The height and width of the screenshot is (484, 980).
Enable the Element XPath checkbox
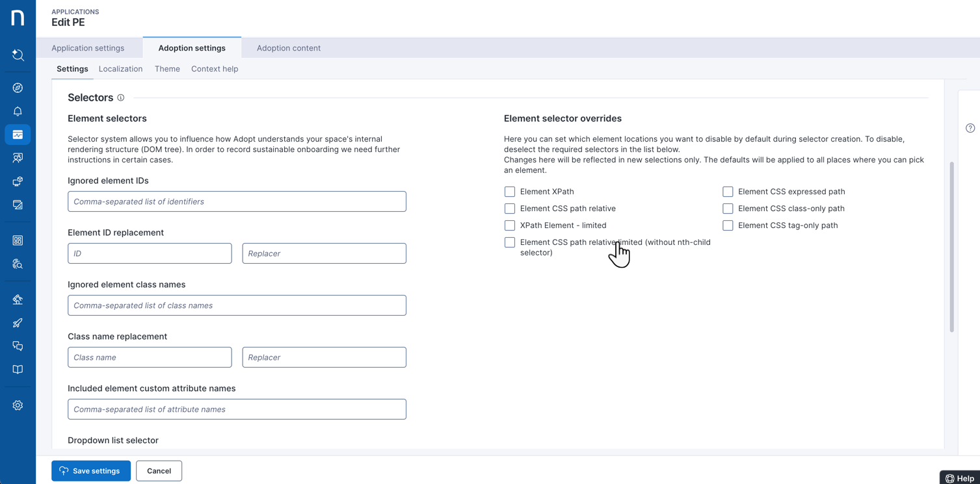tap(510, 192)
